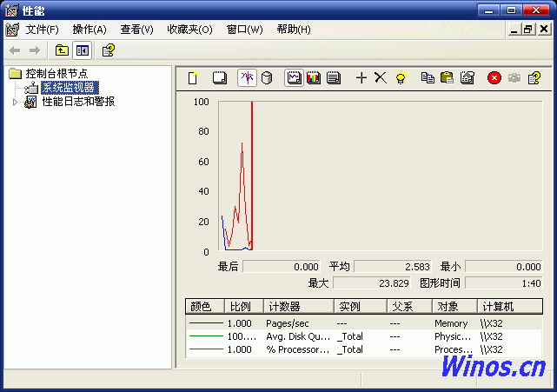The height and width of the screenshot is (392, 557).
Task: Open the 文件(F) menu
Action: [42, 30]
